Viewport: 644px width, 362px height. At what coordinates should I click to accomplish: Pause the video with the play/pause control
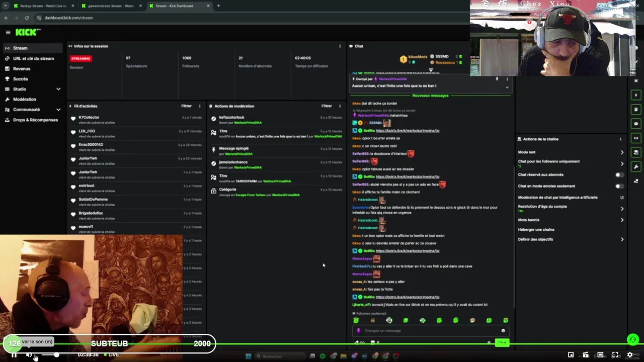(14, 355)
